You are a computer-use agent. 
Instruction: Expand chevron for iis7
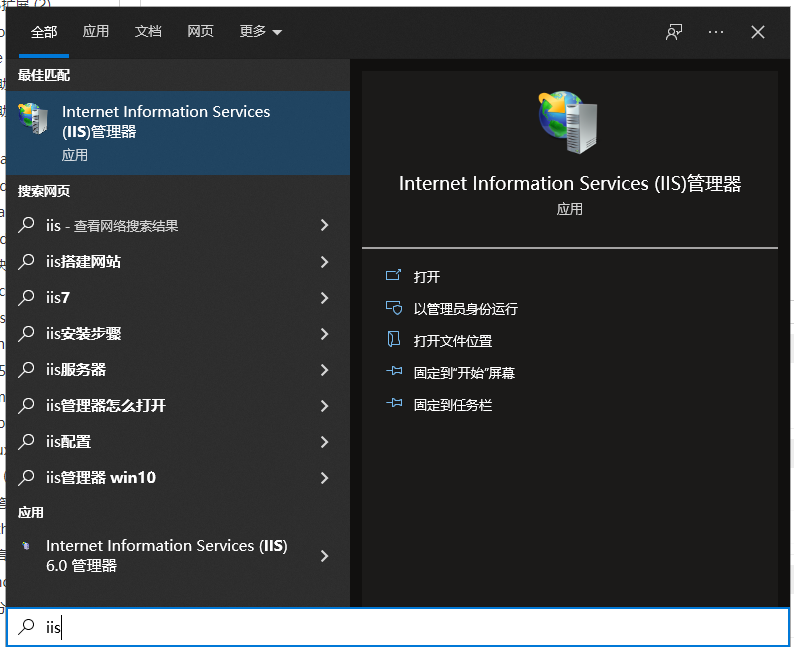[325, 298]
